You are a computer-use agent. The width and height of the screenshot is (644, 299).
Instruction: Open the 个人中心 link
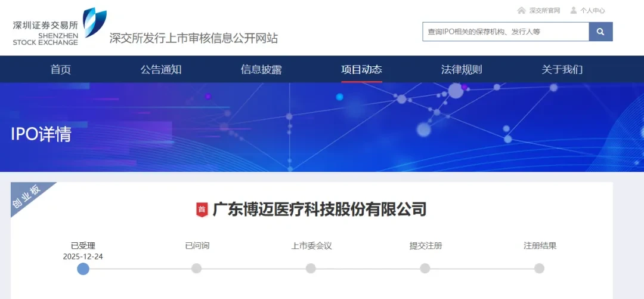coord(593,11)
